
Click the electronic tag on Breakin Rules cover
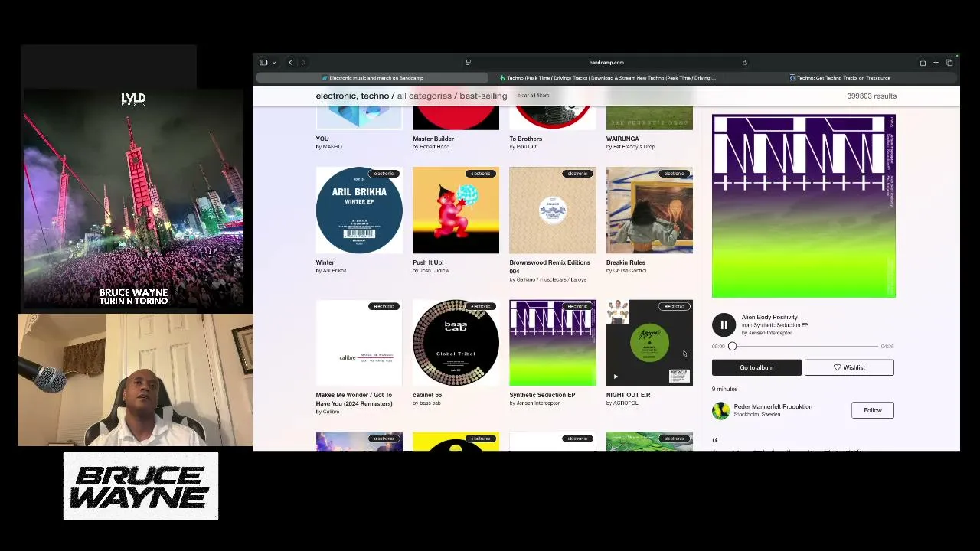(674, 174)
